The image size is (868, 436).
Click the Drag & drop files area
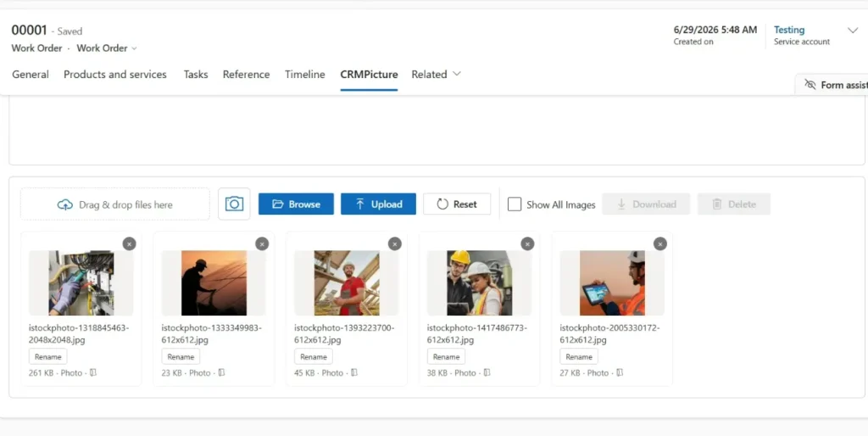point(115,204)
